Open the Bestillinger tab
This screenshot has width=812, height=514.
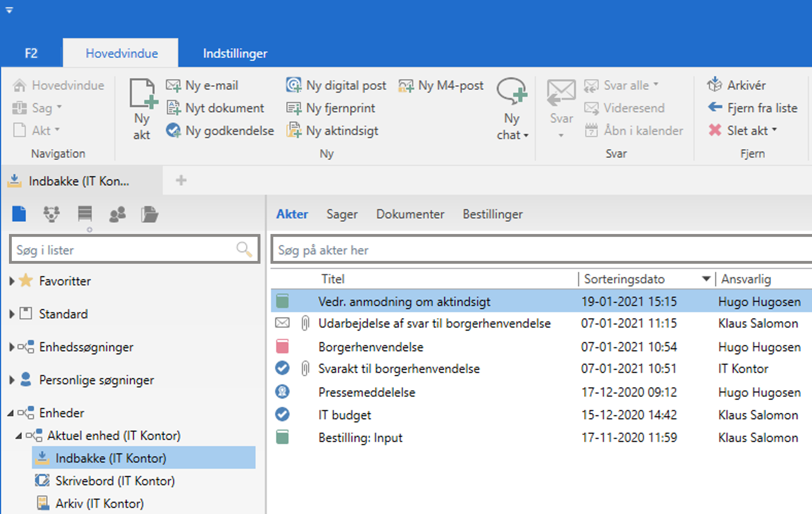tap(493, 214)
